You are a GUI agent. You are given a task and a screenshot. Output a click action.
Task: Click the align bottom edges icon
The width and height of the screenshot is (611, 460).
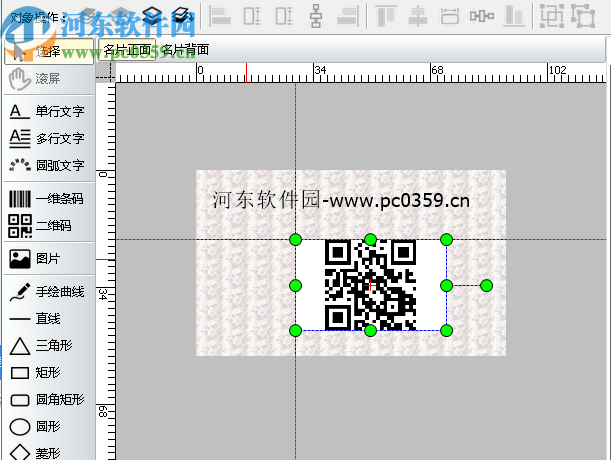(x=514, y=16)
